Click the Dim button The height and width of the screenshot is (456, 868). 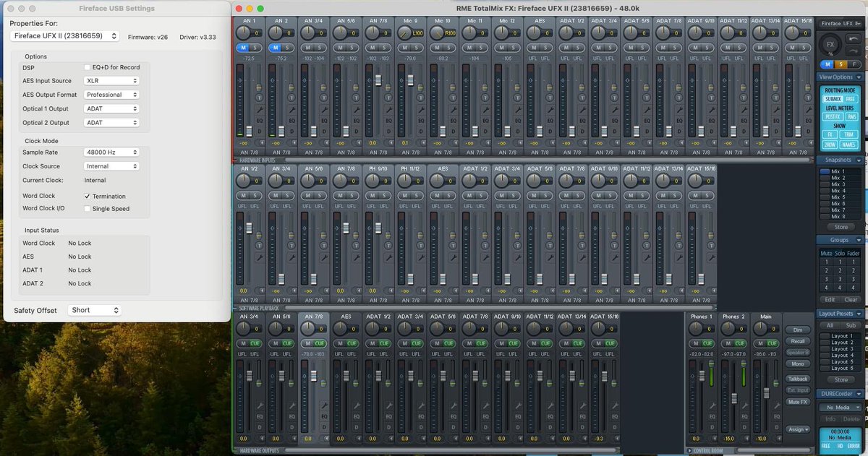tap(798, 330)
